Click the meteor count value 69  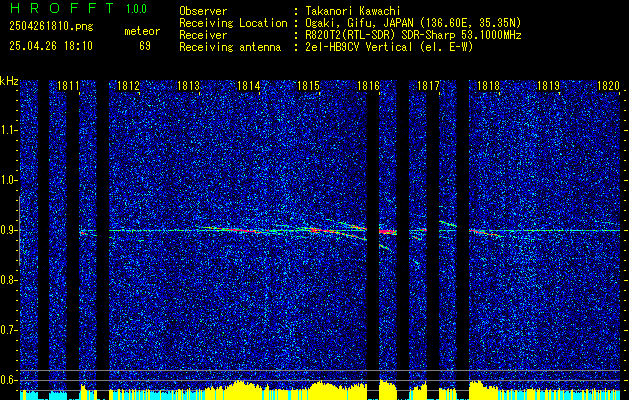pos(145,46)
